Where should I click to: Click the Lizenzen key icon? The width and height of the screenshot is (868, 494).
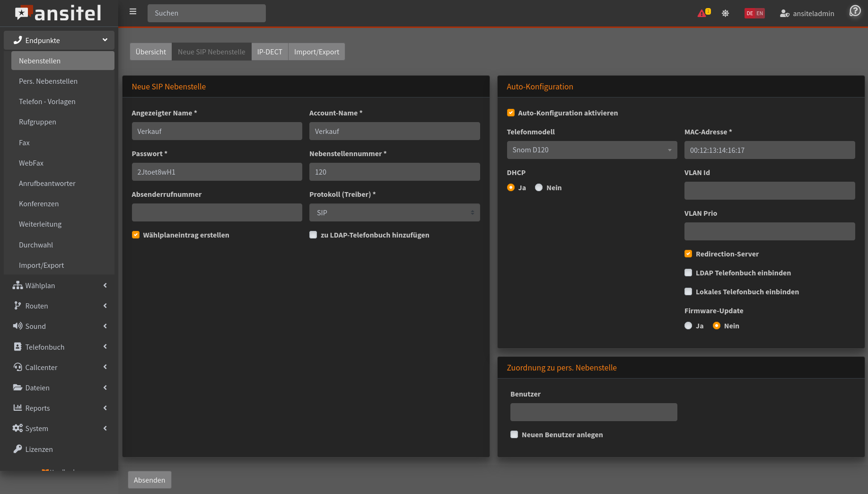point(18,449)
